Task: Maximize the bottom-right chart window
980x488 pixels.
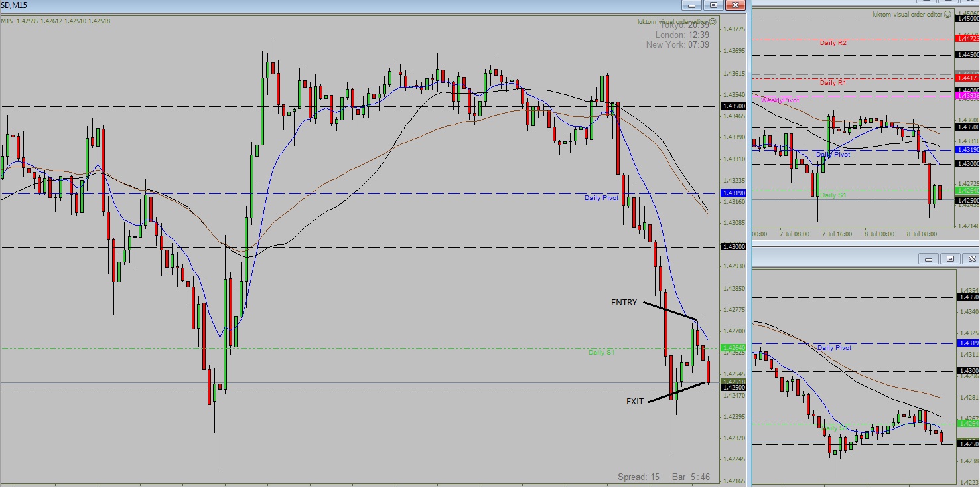Action: pos(950,258)
